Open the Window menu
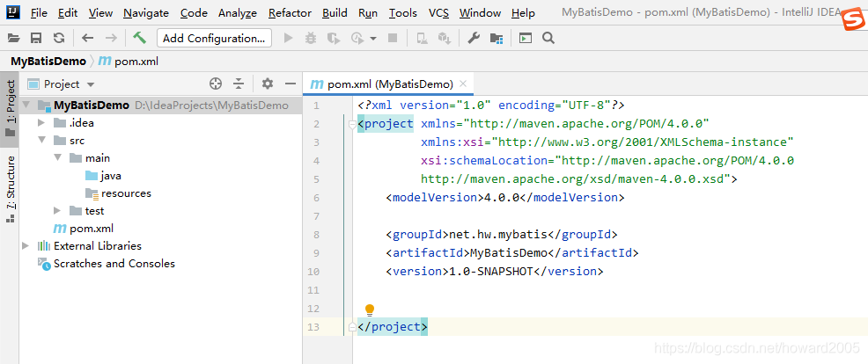 click(480, 12)
